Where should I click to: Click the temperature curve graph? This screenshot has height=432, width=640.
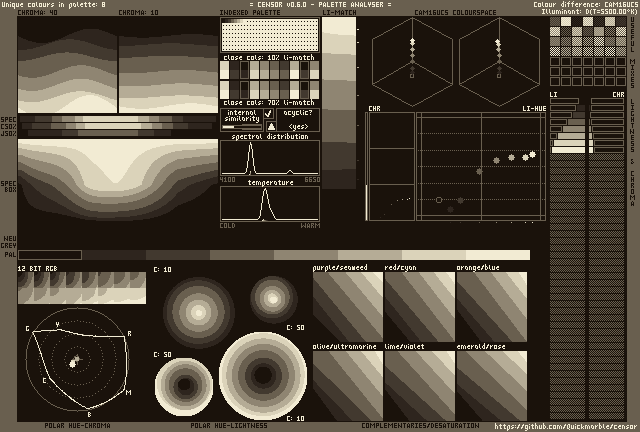270,204
